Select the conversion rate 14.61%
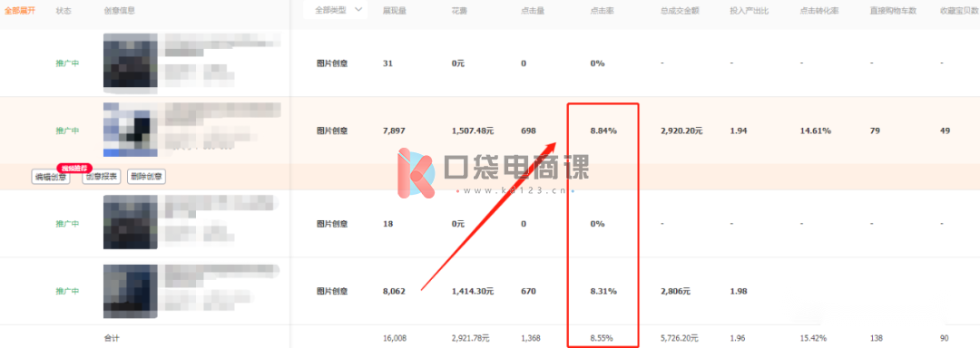 [x=815, y=130]
